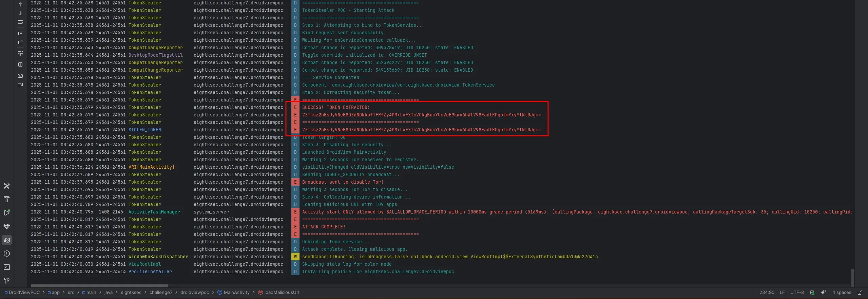Click the src breadcrumb item

[71, 293]
